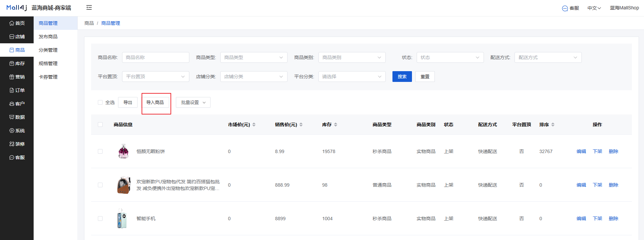Click 编辑 for 欢宠新款PU宠物包

(x=581, y=185)
